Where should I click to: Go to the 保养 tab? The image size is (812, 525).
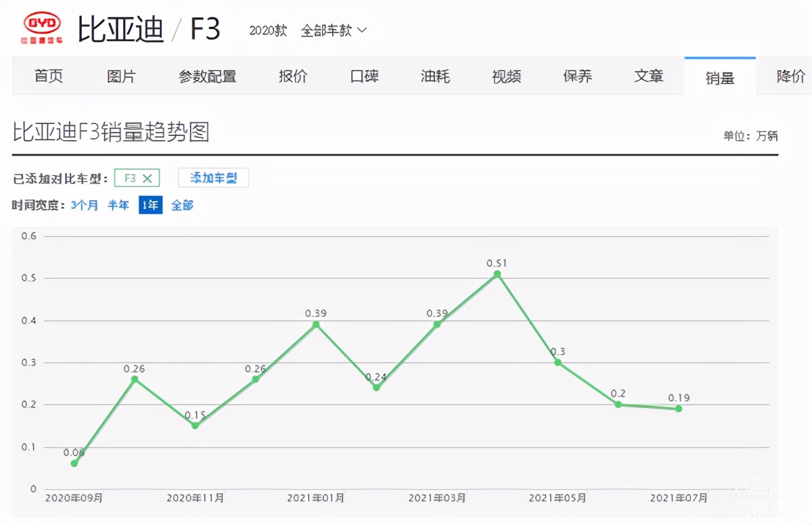click(577, 76)
